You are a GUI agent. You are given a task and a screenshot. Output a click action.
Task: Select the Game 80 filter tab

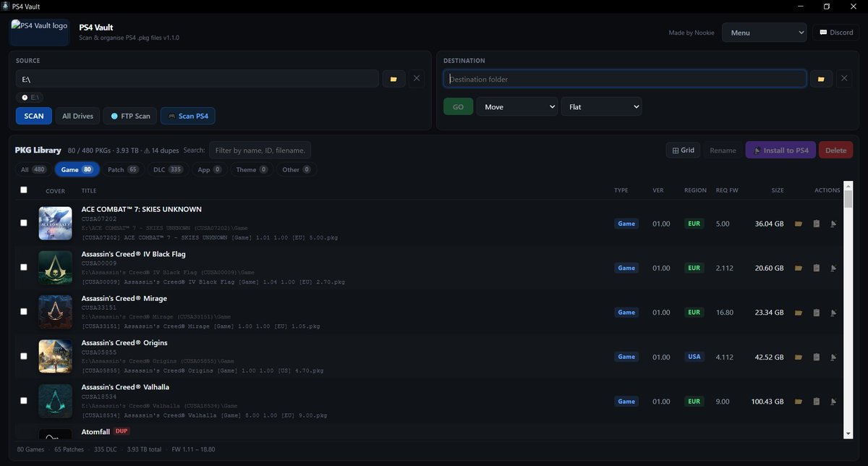click(77, 169)
